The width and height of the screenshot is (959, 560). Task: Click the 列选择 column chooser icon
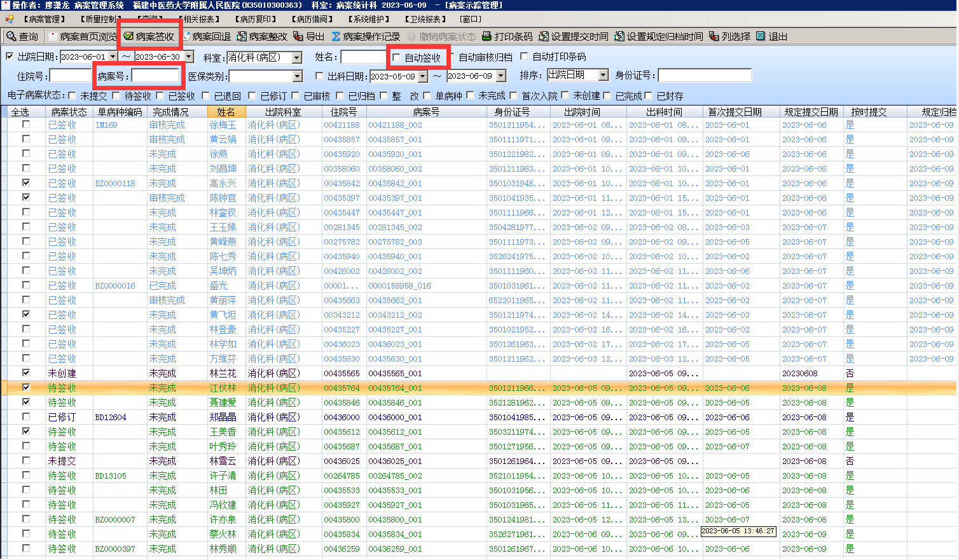[x=714, y=36]
